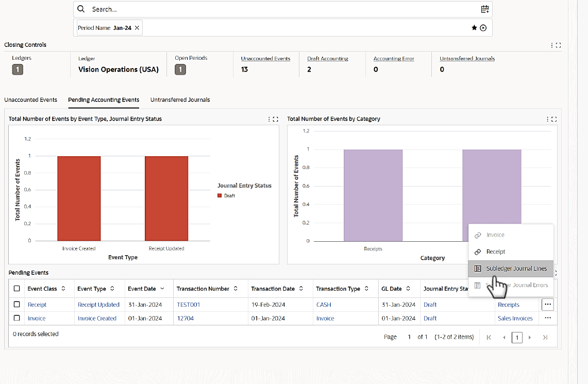Switch to the Untransferred Journals tab

point(180,100)
